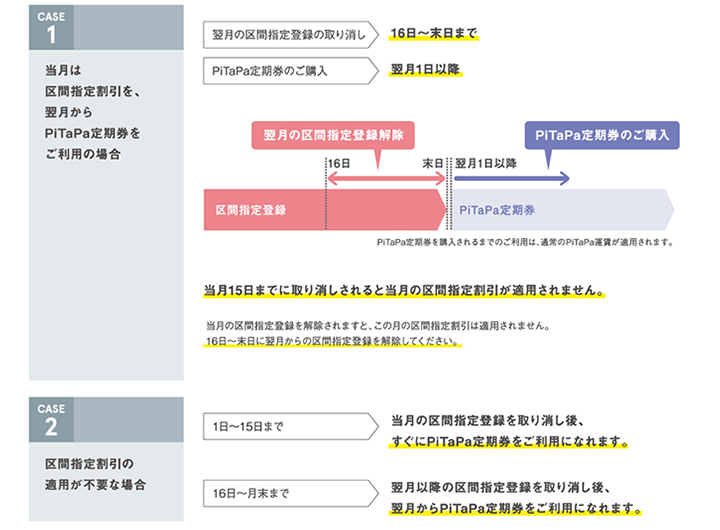Click the highlighted line '16日～末日に翌月からの区間指定登録を解除してください。'

(332, 341)
